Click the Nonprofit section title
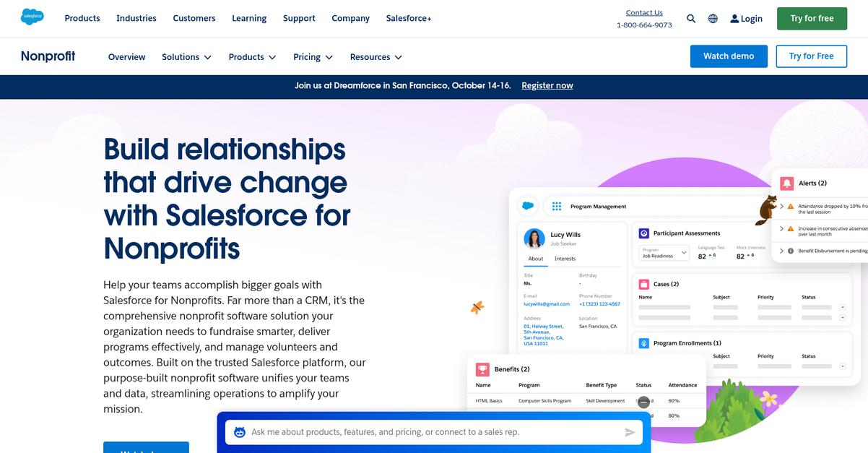The height and width of the screenshot is (453, 868). pyautogui.click(x=48, y=56)
